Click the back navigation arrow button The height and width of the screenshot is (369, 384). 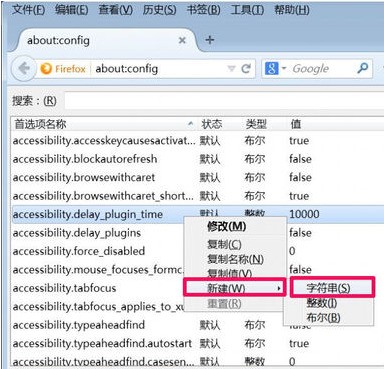coord(23,69)
